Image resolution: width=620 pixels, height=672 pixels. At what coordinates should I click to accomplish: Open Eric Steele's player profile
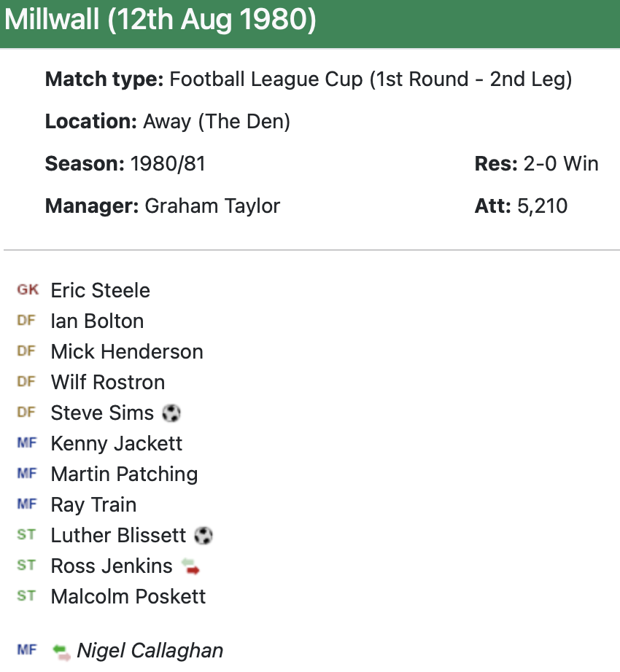pyautogui.click(x=100, y=291)
